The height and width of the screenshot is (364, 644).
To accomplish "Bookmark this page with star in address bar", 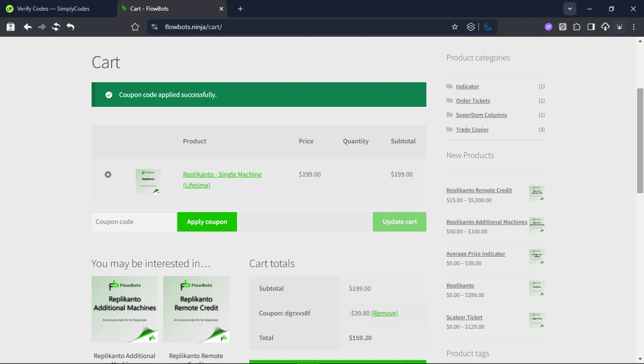I will click(x=455, y=27).
